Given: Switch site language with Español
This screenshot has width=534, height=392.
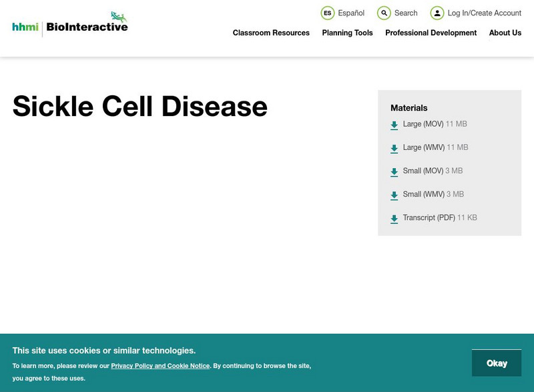Looking at the screenshot, I should click(350, 13).
